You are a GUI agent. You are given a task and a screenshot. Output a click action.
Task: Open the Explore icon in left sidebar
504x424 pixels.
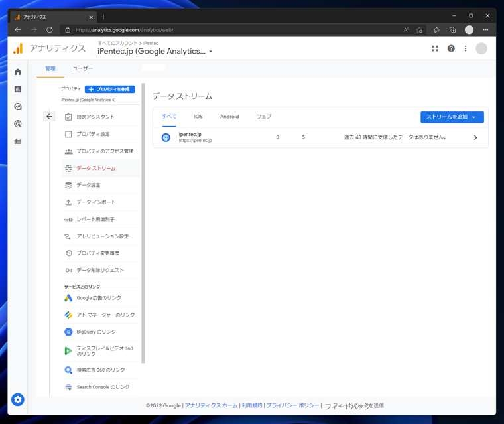(x=18, y=106)
